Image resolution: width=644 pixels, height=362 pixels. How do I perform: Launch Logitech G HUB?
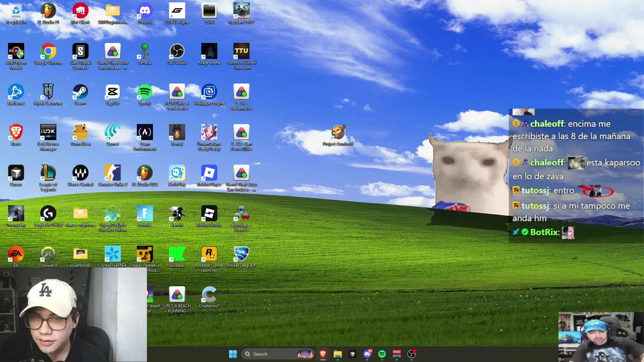pos(48,216)
